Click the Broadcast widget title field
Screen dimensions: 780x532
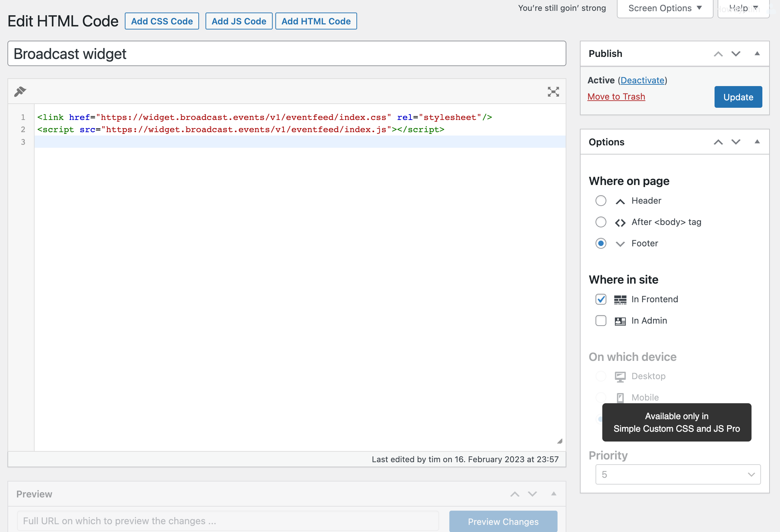[287, 54]
